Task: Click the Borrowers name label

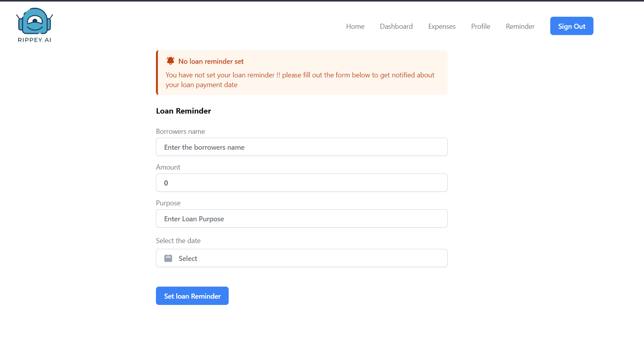Action: (180, 131)
